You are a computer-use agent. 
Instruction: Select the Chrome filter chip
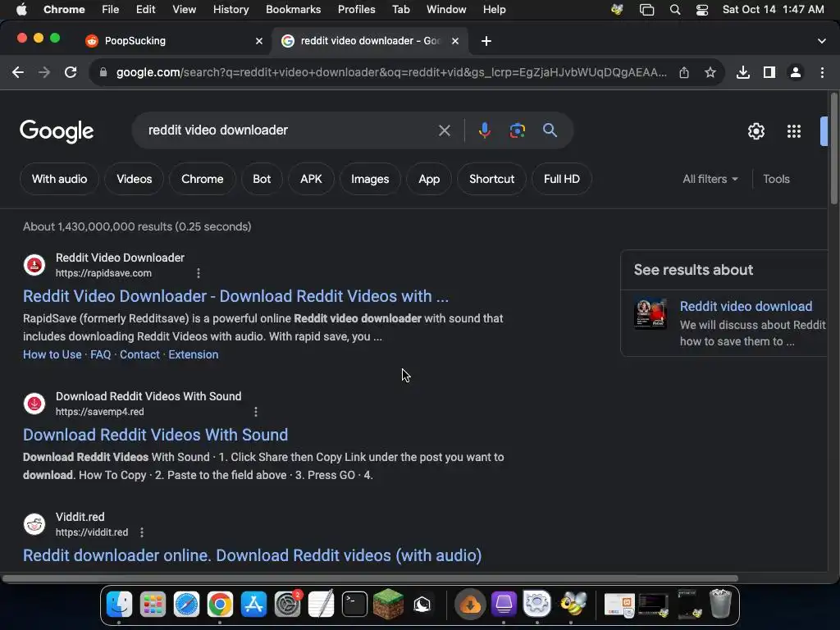[x=202, y=179]
